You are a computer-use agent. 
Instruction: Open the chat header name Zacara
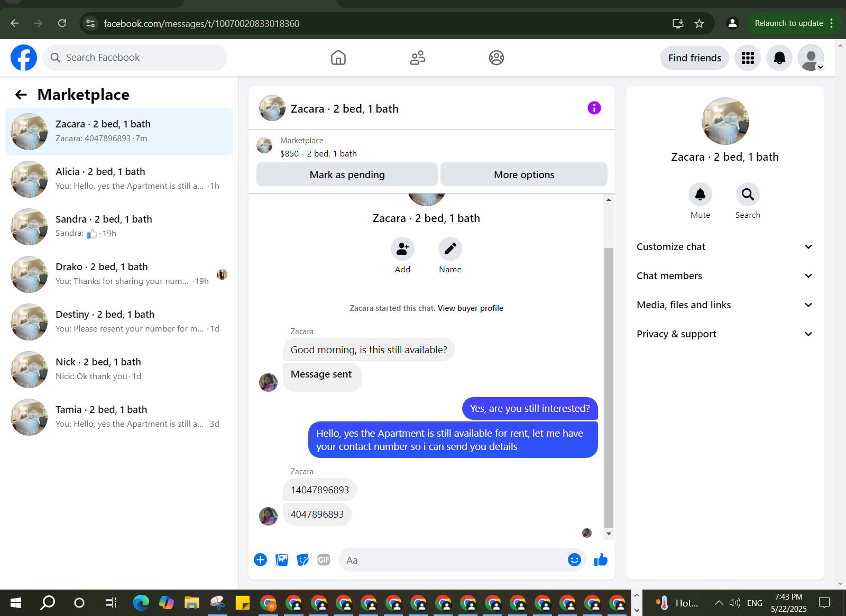(x=344, y=109)
